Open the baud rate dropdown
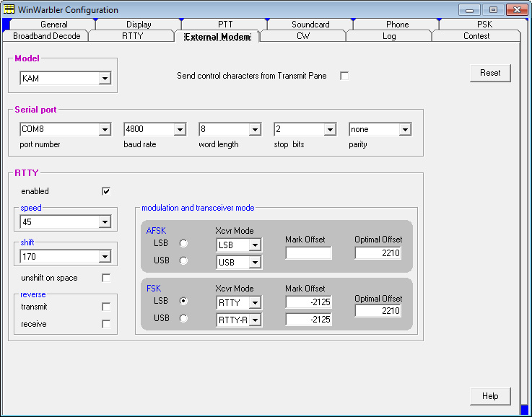The width and height of the screenshot is (532, 417). coord(180,130)
